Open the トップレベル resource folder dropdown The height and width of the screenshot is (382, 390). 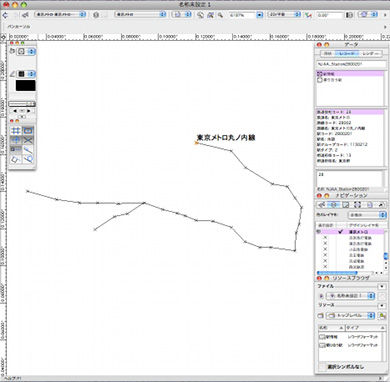(x=351, y=315)
